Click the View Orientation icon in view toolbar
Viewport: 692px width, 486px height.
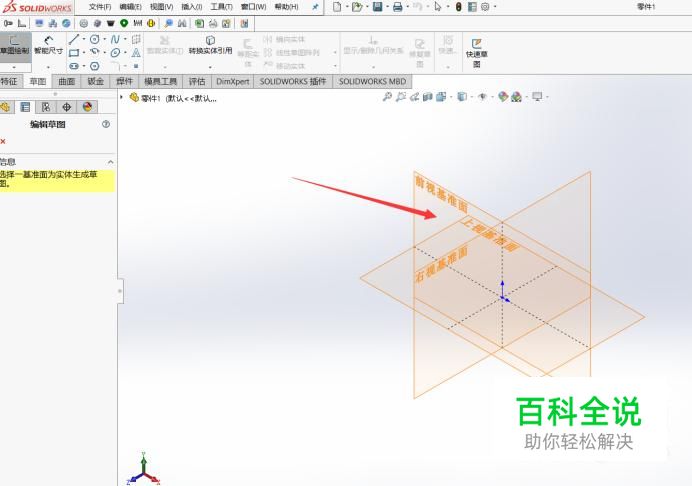[441, 97]
